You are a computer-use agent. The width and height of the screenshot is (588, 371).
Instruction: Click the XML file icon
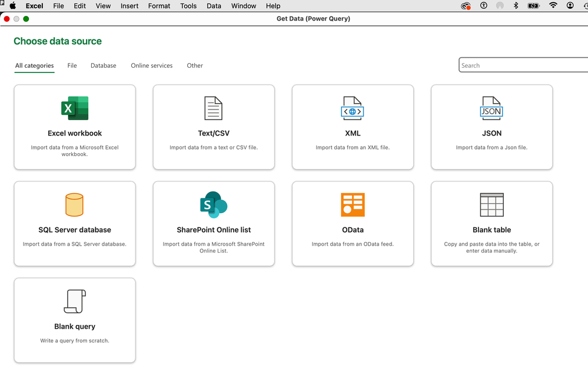click(353, 108)
